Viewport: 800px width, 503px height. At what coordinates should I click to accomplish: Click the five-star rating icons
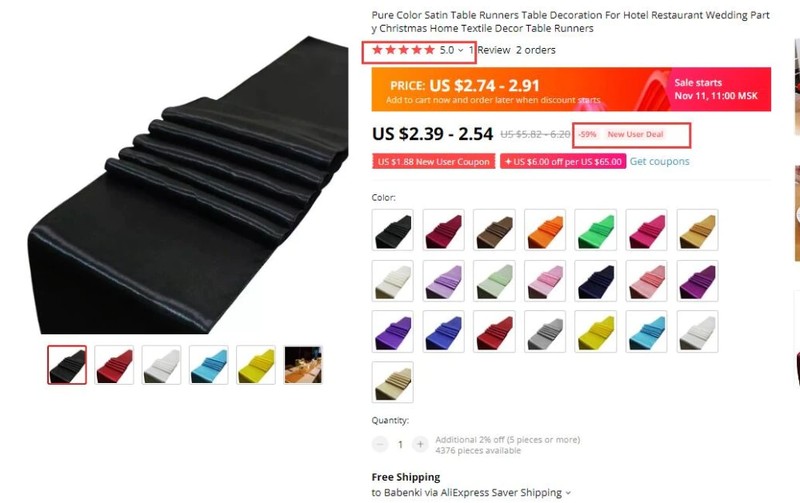pos(403,50)
